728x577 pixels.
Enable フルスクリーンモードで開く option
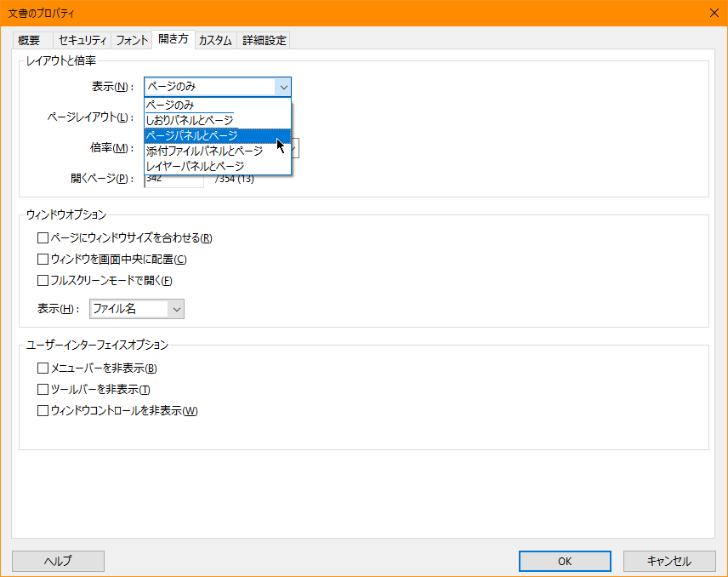pyautogui.click(x=43, y=281)
